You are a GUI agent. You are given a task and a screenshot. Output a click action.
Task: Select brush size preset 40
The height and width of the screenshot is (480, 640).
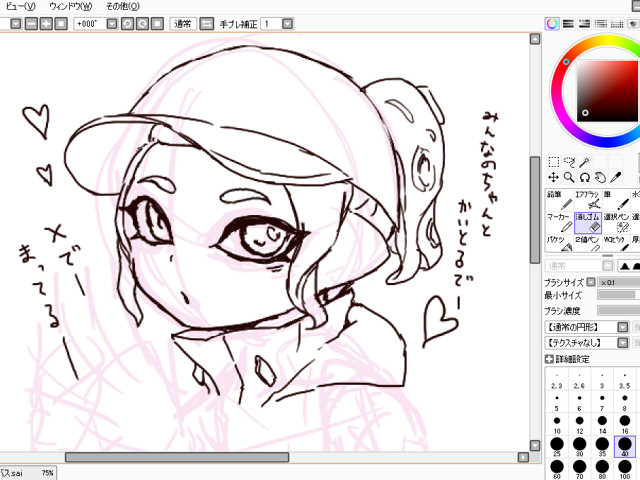pyautogui.click(x=624, y=447)
